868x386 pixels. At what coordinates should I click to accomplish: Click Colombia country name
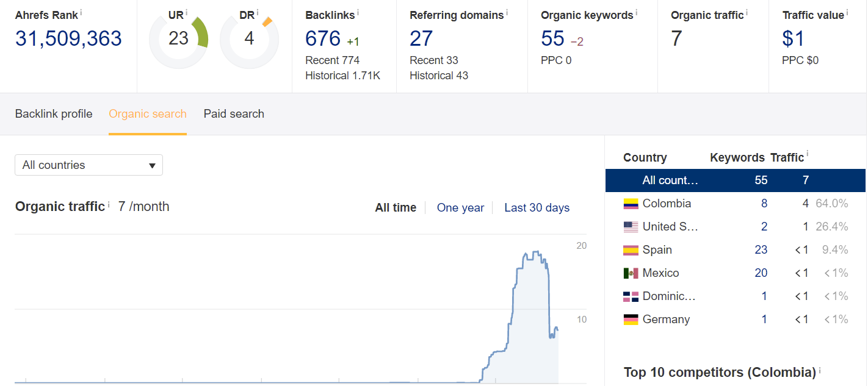[x=667, y=204]
